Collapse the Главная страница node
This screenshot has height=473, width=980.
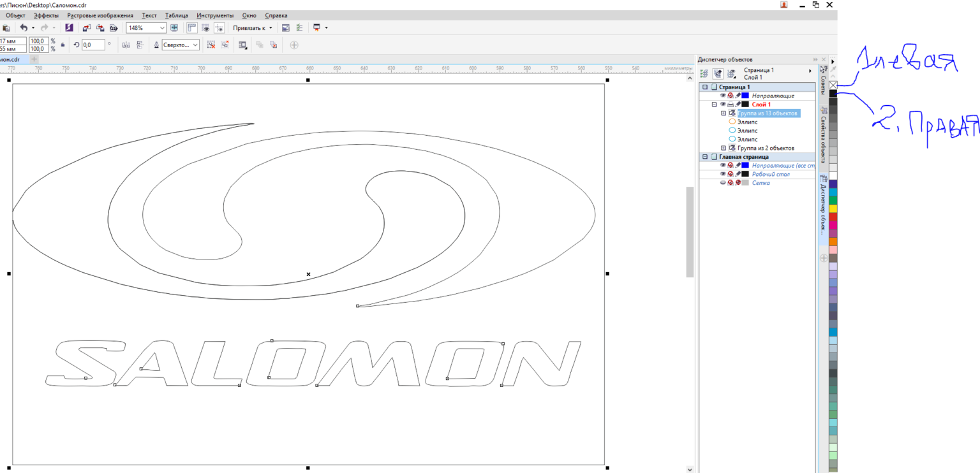tap(705, 157)
